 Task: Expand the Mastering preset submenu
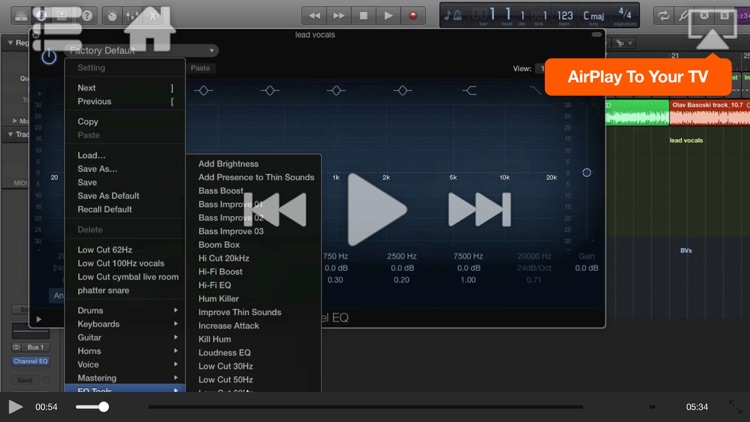point(125,378)
